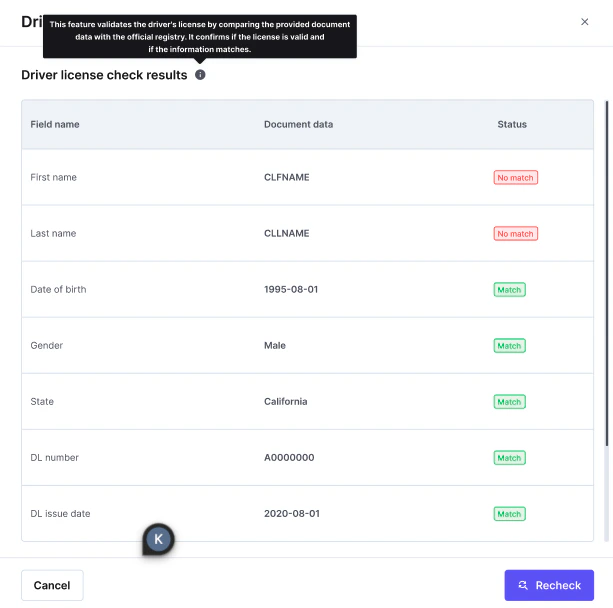Click the Match badge for State

coord(509,402)
